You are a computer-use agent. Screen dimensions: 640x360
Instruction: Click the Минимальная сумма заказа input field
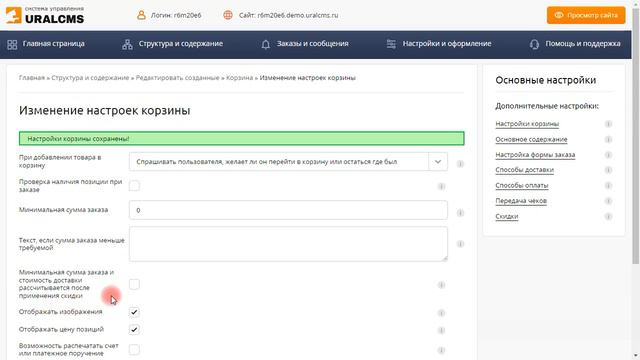(288, 210)
